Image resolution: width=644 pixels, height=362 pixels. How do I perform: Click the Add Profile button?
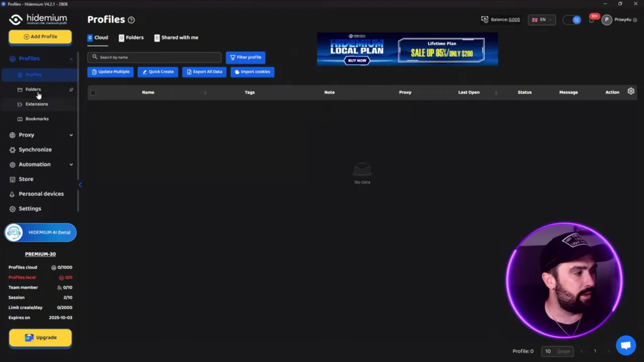pyautogui.click(x=40, y=36)
